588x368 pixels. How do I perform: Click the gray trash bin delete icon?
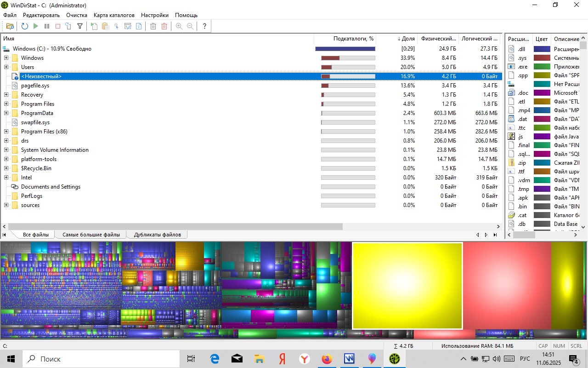coord(153,27)
